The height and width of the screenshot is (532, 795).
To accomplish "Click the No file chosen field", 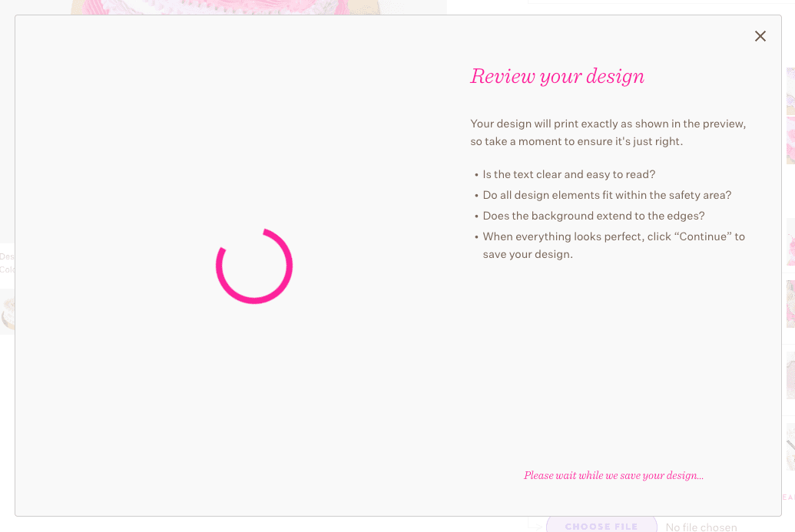I will click(x=701, y=526).
